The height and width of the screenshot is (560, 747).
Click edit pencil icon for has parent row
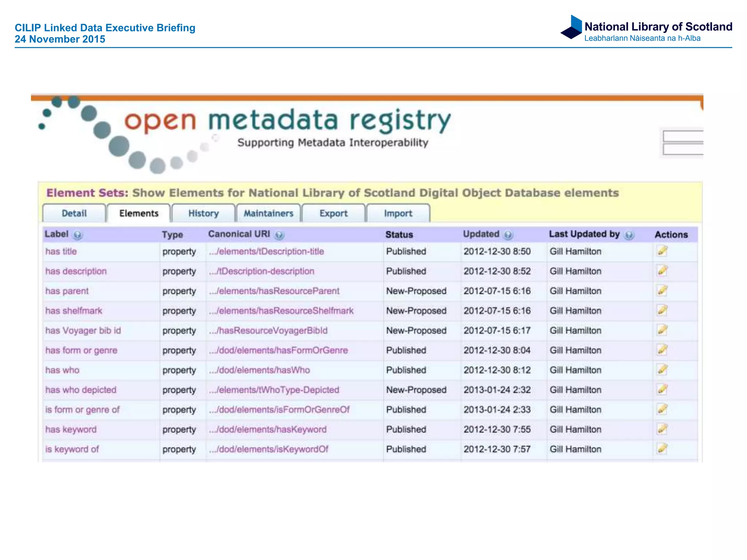coord(662,290)
